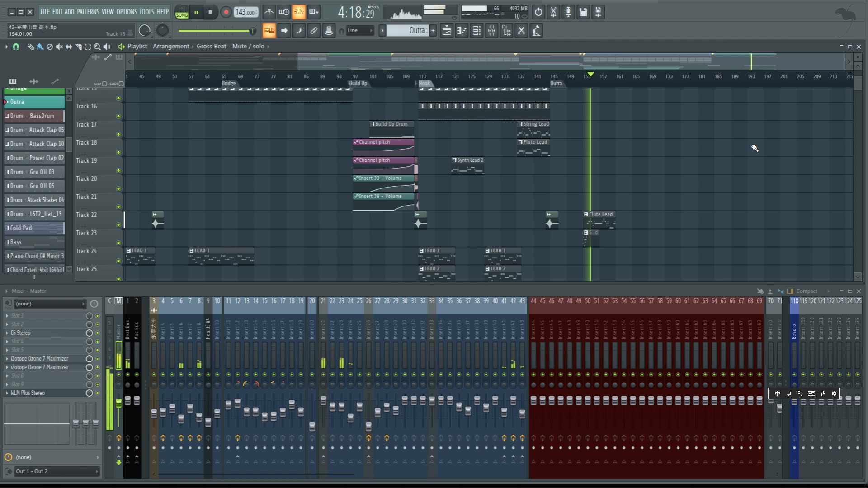Jump to the Build Up timeline marker
This screenshot has height=488, width=868.
point(358,84)
